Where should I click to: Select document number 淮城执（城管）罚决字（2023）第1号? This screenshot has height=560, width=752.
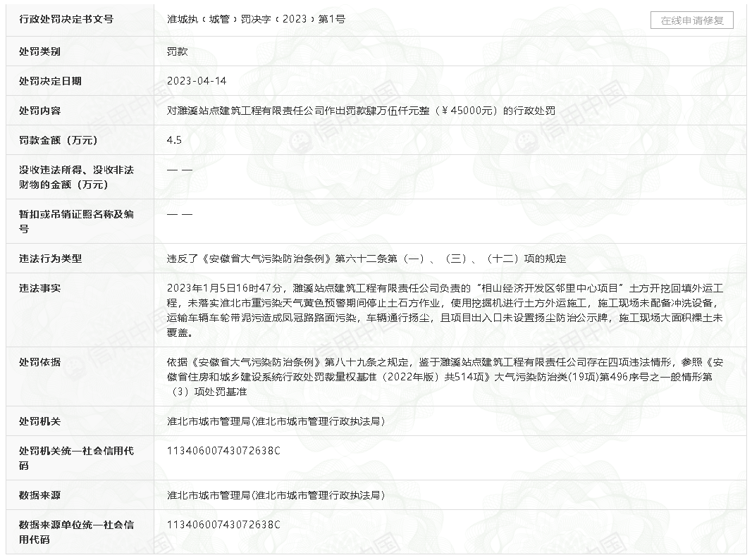(256, 19)
